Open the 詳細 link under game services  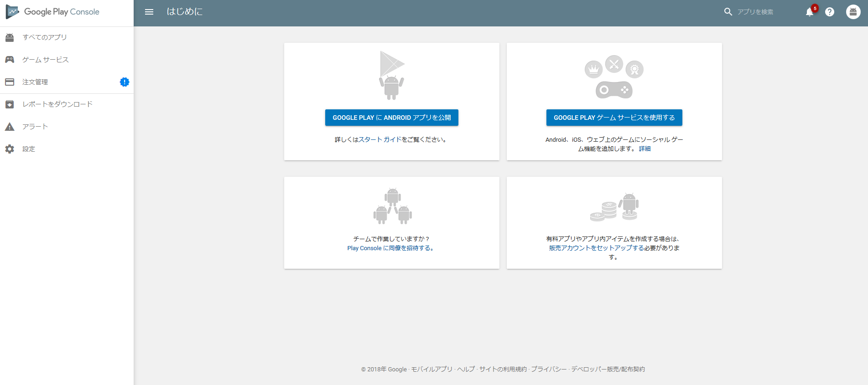click(x=645, y=149)
